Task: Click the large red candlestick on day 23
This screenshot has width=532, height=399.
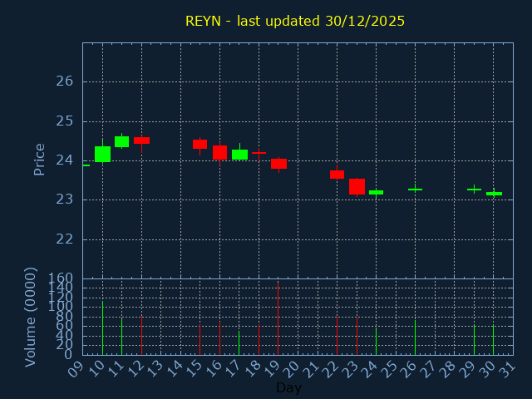Action: pyautogui.click(x=357, y=186)
